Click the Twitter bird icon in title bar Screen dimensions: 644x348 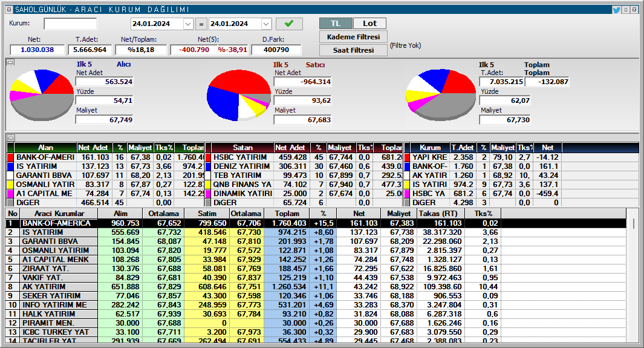(616, 10)
